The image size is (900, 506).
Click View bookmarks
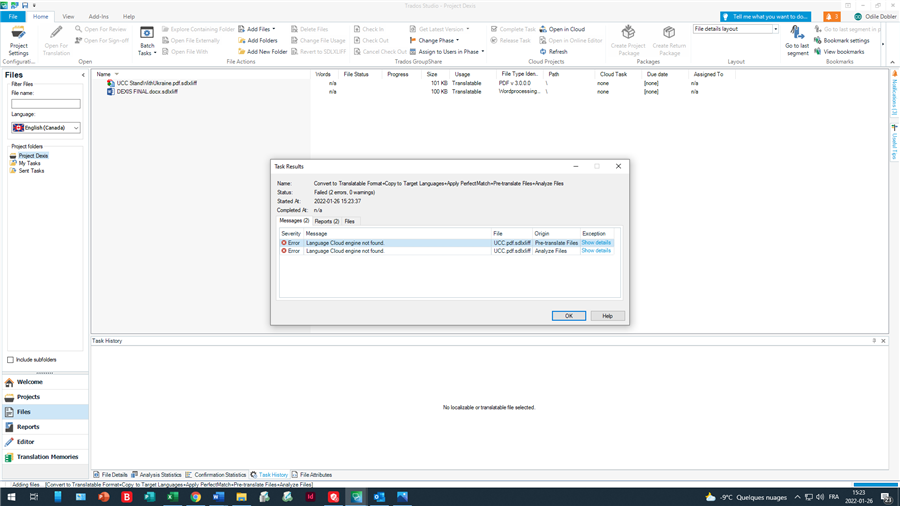(x=839, y=52)
